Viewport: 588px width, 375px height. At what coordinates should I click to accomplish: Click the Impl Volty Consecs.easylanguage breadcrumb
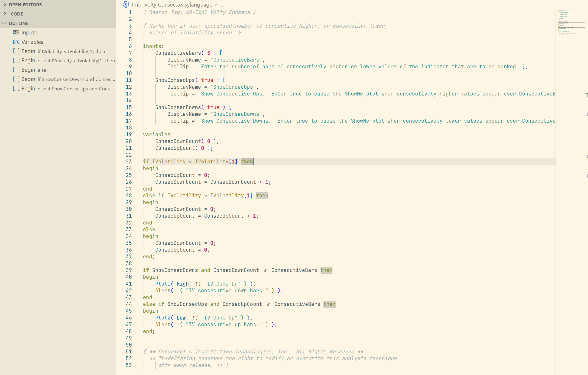(x=172, y=5)
